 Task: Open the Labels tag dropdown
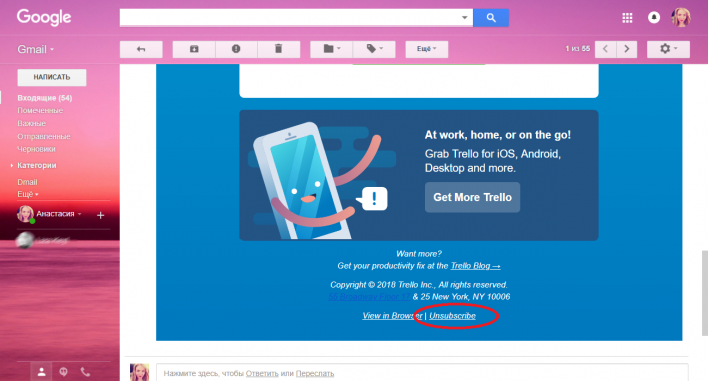(x=374, y=49)
